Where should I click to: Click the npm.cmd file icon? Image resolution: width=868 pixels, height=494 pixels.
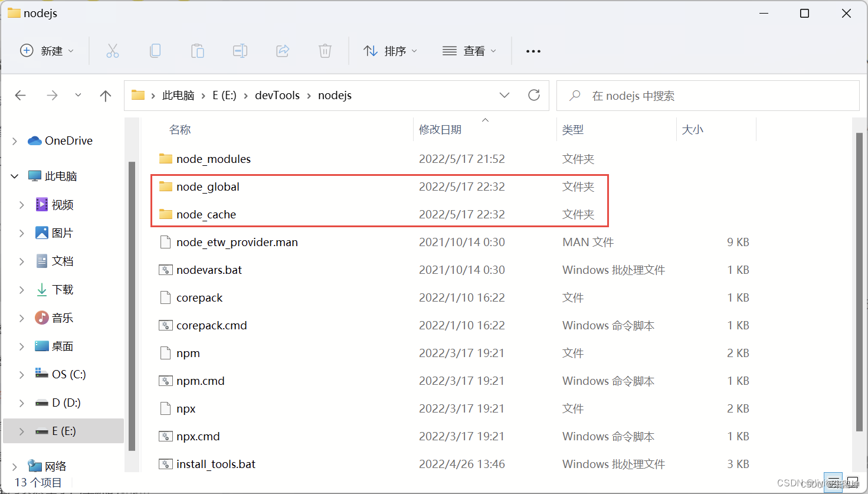tap(166, 381)
